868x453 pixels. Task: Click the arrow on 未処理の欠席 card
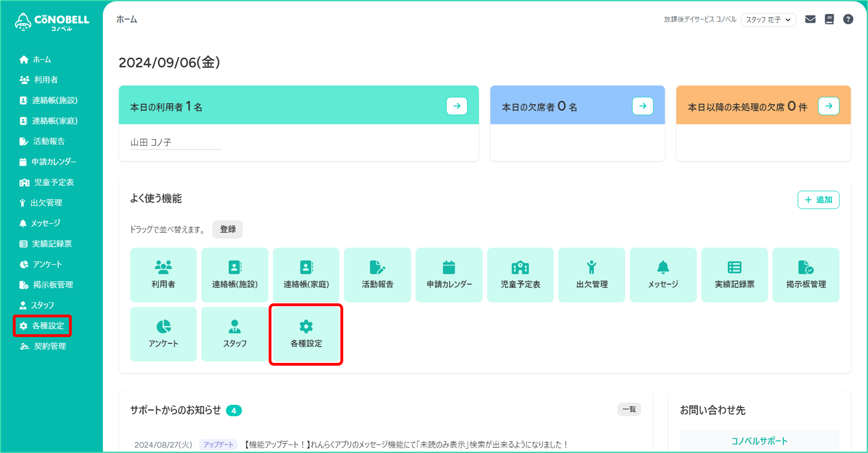point(829,106)
